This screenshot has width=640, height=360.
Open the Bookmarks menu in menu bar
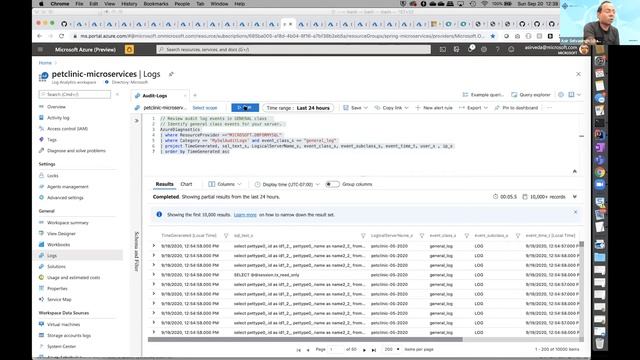pyautogui.click(x=156, y=4)
